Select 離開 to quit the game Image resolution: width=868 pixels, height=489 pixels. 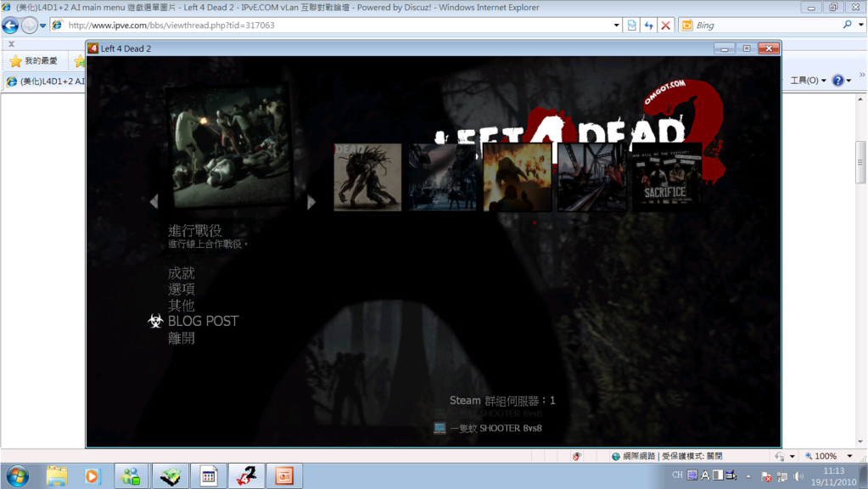click(x=181, y=338)
